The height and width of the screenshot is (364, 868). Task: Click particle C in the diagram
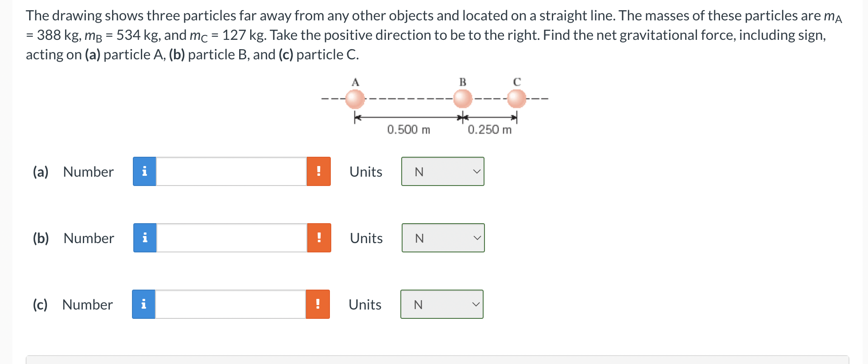point(516,99)
